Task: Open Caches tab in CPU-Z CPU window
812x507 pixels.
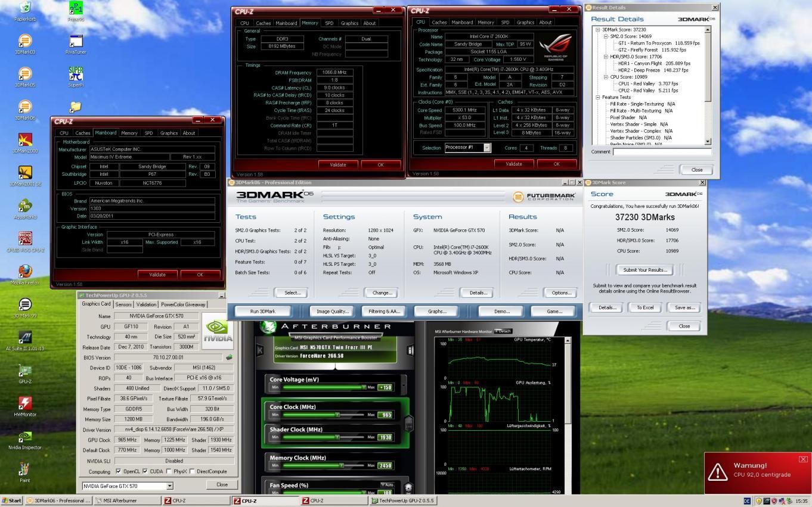Action: [439, 22]
